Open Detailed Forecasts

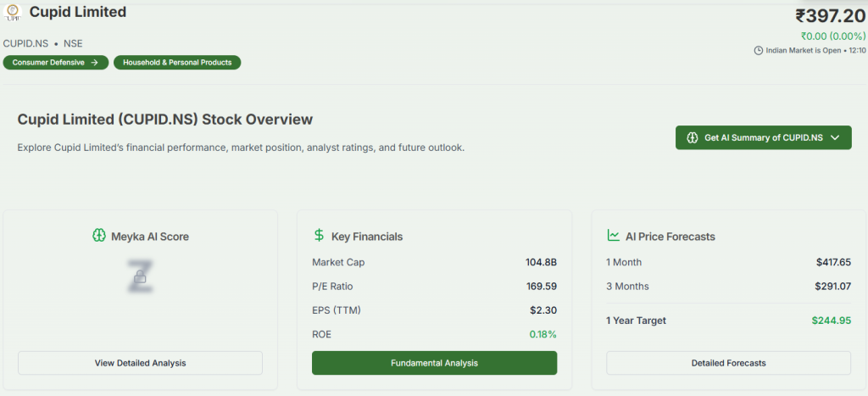pos(728,363)
